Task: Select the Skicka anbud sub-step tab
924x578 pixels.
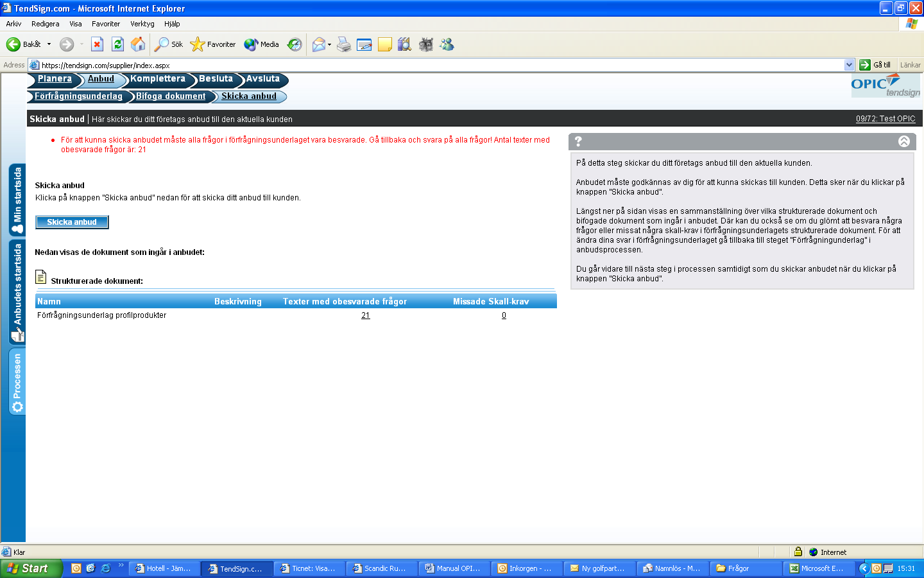Action: 249,96
